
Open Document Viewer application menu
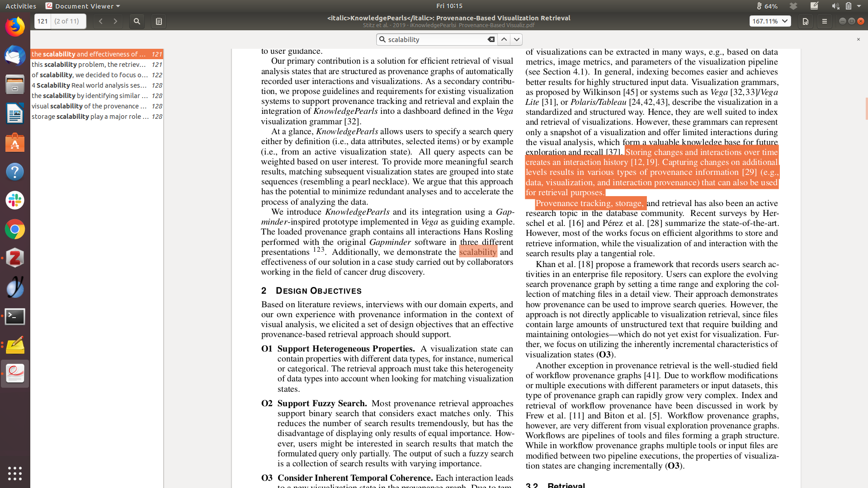click(83, 6)
